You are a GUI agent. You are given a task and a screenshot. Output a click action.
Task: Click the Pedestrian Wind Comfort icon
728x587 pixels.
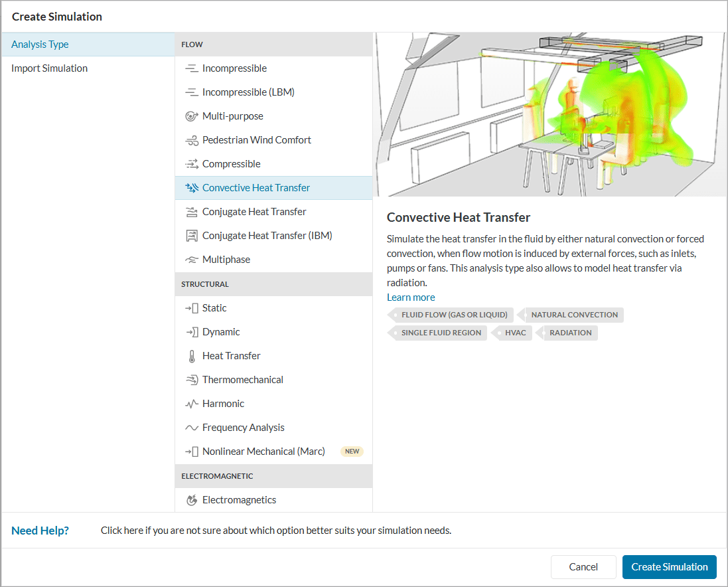pyautogui.click(x=191, y=140)
